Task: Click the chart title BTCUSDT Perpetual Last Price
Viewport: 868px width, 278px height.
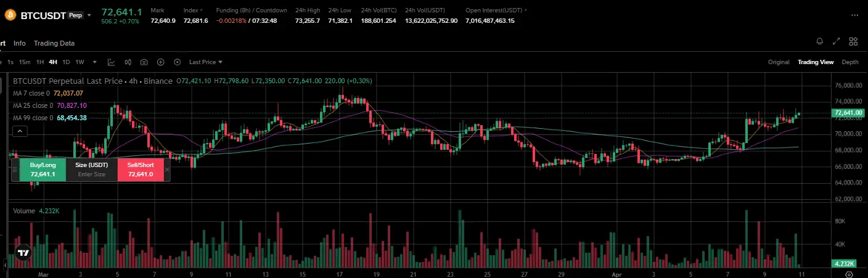Action: pyautogui.click(x=67, y=81)
